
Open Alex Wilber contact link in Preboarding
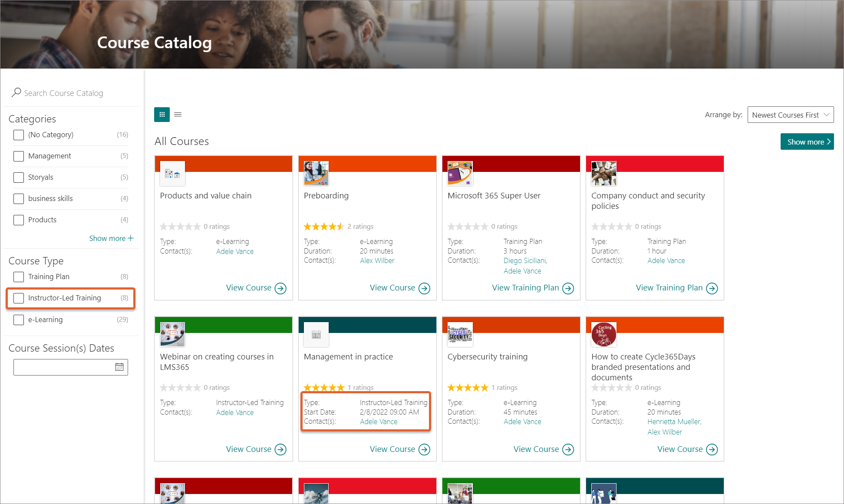click(377, 260)
